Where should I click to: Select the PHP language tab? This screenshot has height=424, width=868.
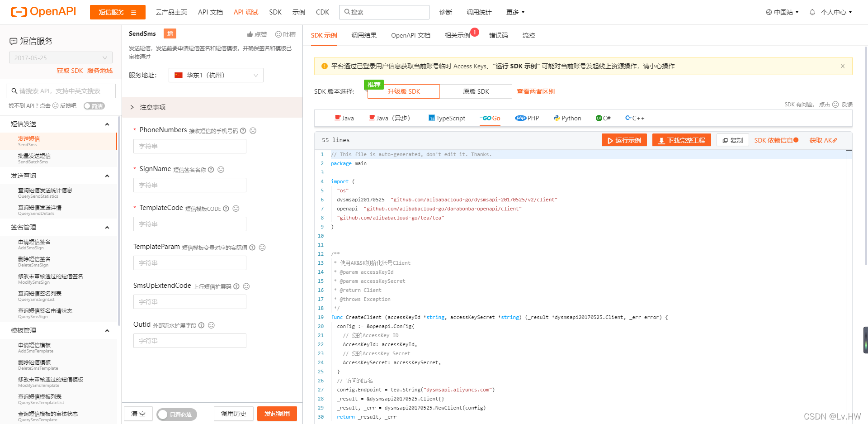pos(527,118)
